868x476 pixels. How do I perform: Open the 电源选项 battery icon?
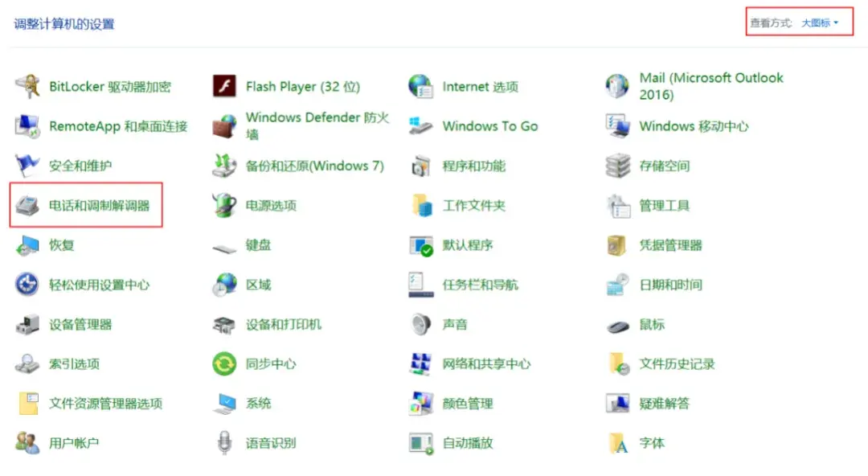(224, 206)
